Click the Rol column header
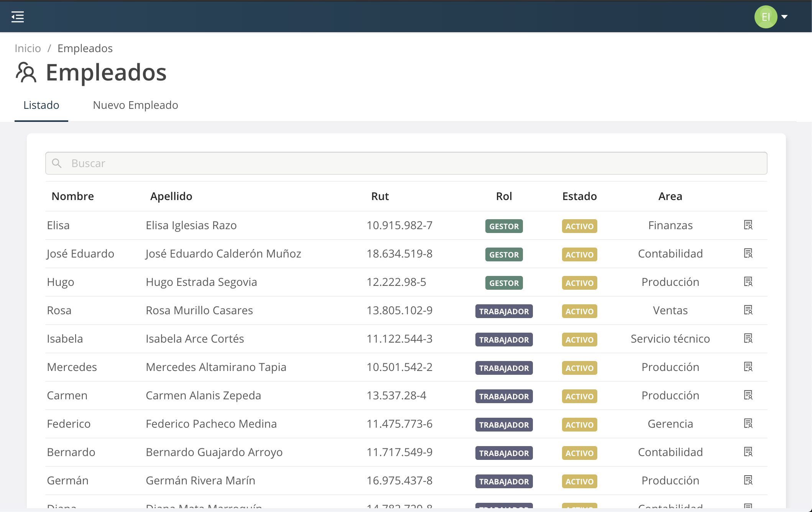Image resolution: width=812 pixels, height=512 pixels. pos(504,196)
